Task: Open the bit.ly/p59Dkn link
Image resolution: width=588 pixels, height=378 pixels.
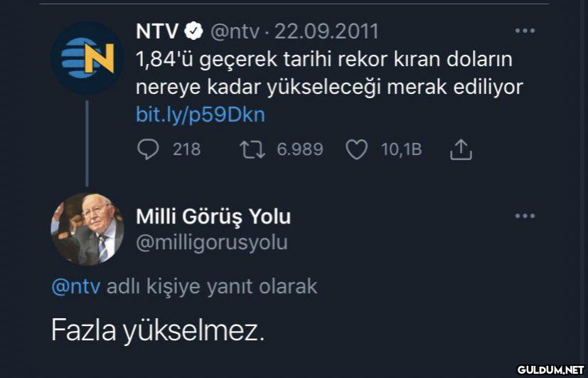Action: click(200, 115)
